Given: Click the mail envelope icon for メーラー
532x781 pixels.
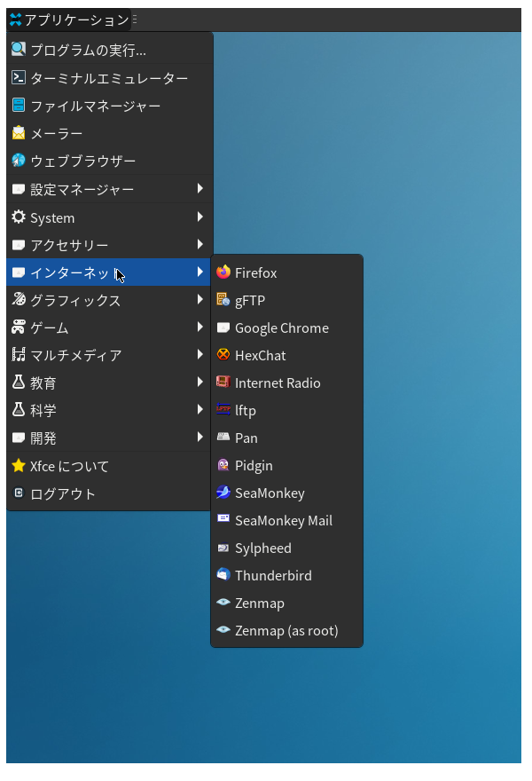Looking at the screenshot, I should coord(19,132).
